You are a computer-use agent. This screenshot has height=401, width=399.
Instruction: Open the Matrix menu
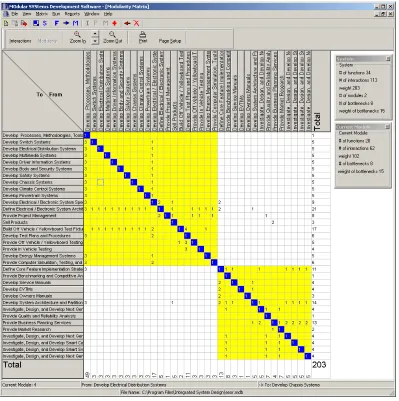click(x=42, y=14)
